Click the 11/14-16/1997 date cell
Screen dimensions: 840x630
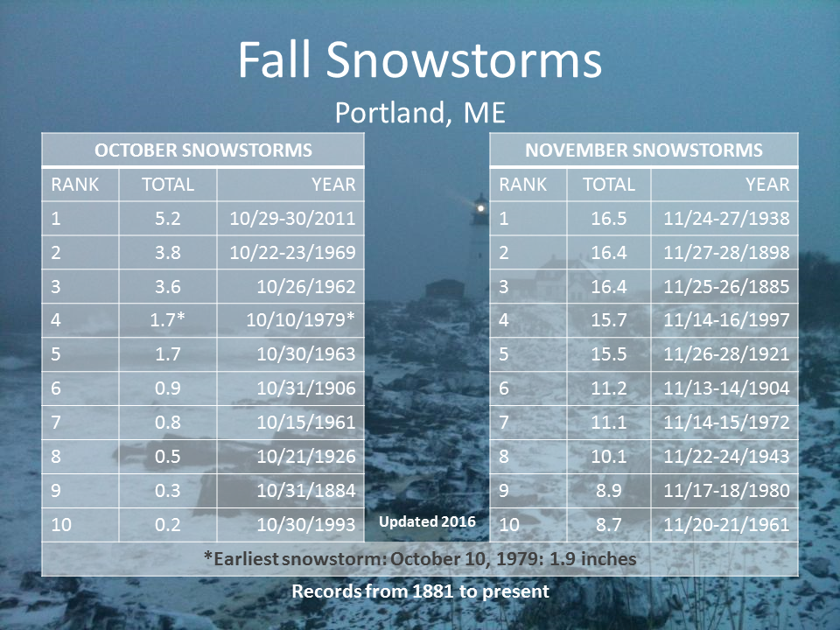point(724,320)
